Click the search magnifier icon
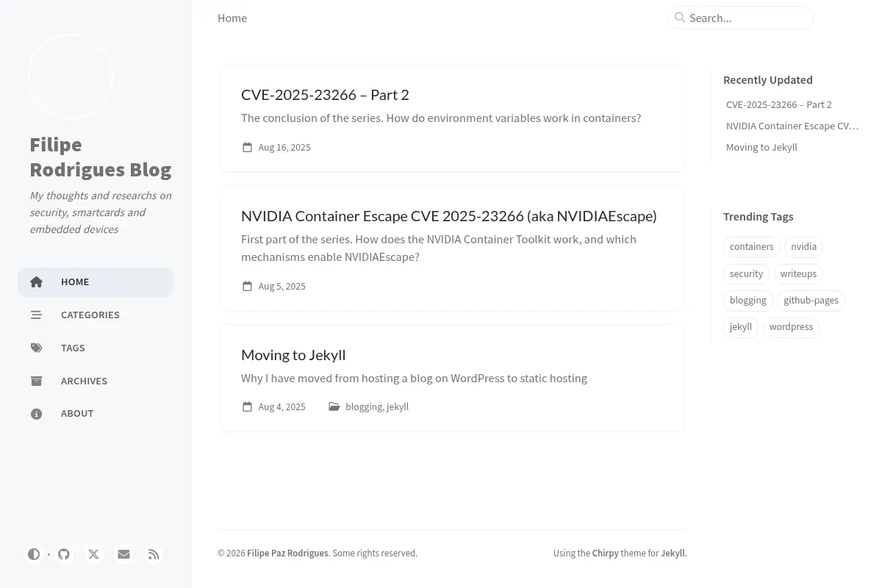Viewport: 882px width, 588px height. tap(680, 18)
